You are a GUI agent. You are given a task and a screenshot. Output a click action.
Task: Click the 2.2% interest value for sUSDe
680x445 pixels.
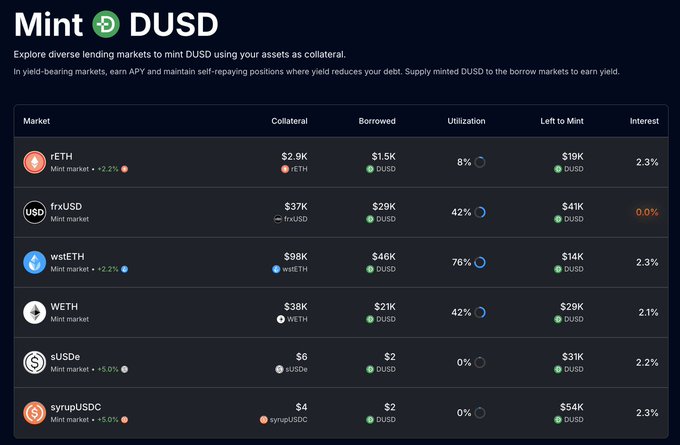click(x=647, y=363)
